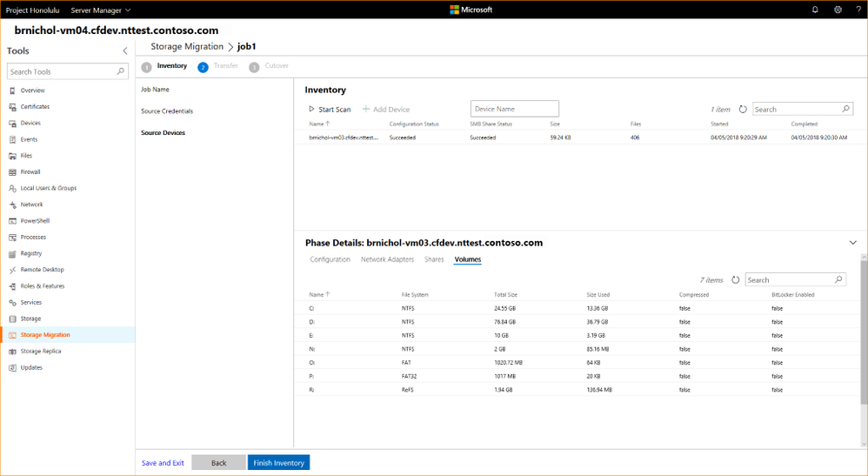Switch to the Shares tab
The height and width of the screenshot is (476, 868).
pyautogui.click(x=434, y=259)
